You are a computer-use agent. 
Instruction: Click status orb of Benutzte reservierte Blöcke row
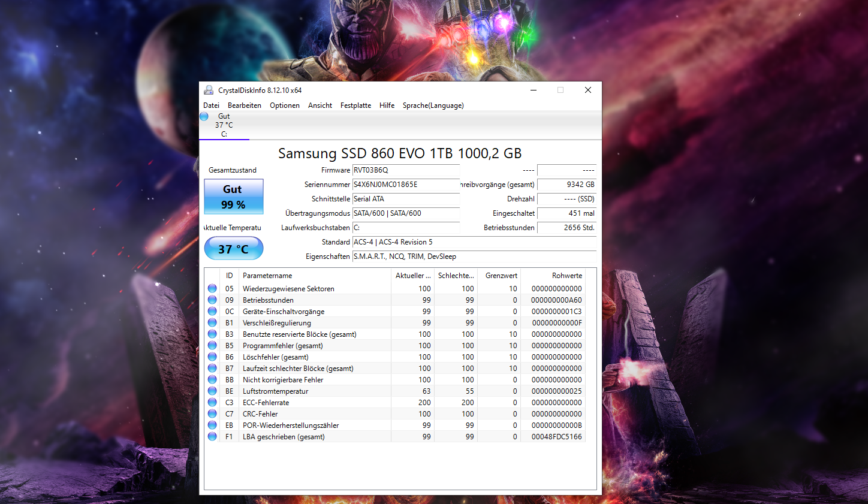(212, 334)
